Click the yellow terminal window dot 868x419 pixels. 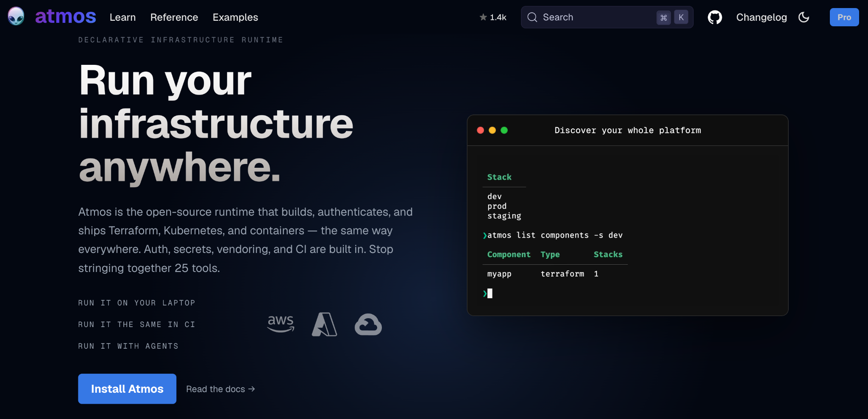pos(492,130)
